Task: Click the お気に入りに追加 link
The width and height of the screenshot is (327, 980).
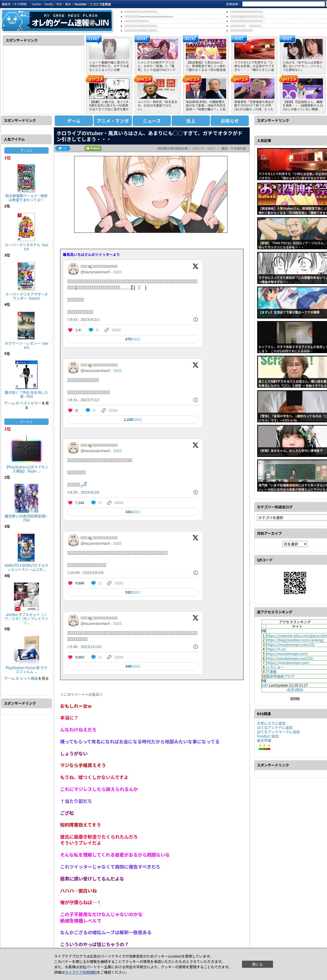Action: [271, 723]
